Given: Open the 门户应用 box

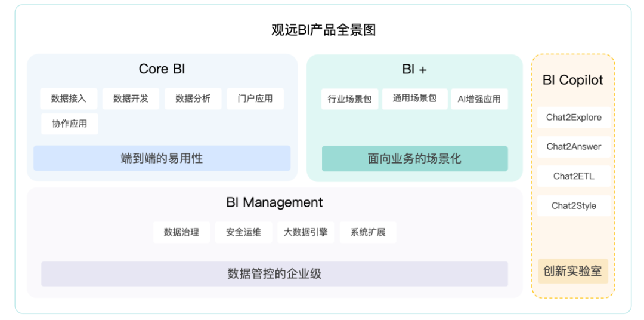Looking at the screenshot, I should coord(255,99).
